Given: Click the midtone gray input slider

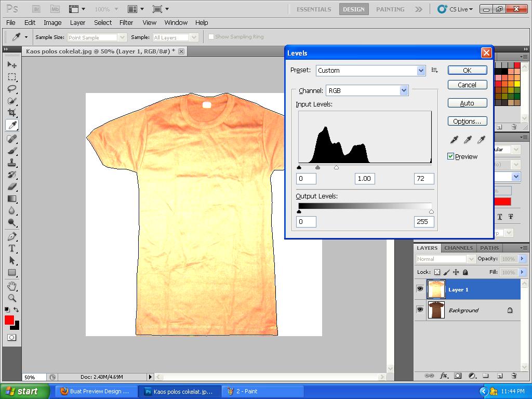Looking at the screenshot, I should pos(318,167).
